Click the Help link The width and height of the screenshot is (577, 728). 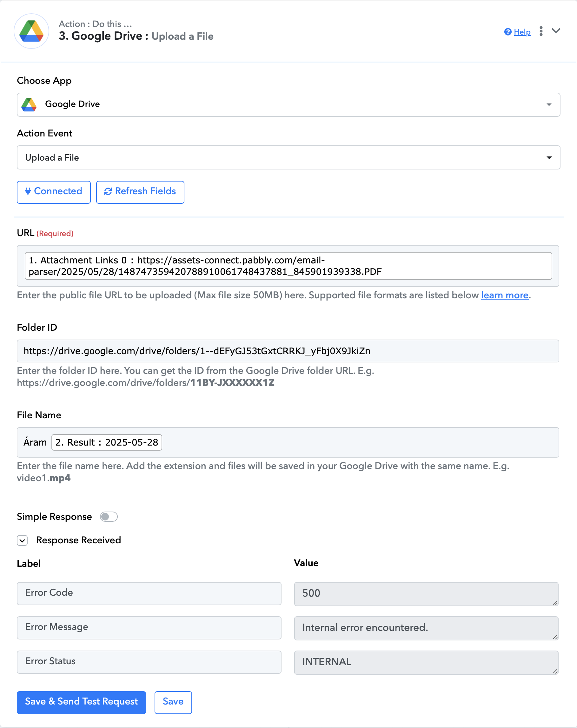coord(522,32)
